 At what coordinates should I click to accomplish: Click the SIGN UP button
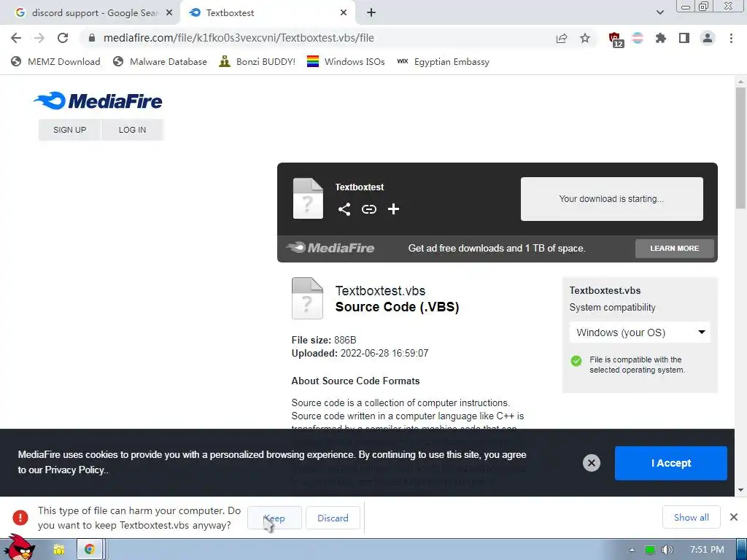69,130
